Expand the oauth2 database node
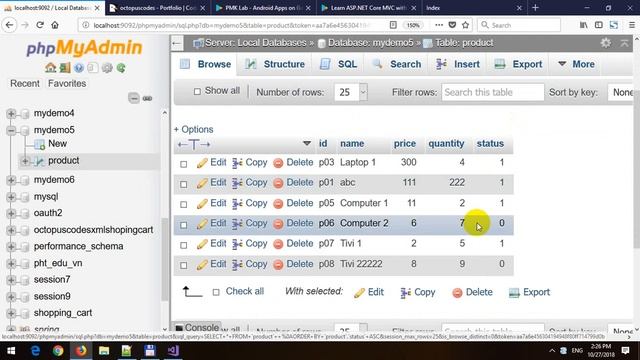Viewport: 640px width, 360px height. (11, 213)
